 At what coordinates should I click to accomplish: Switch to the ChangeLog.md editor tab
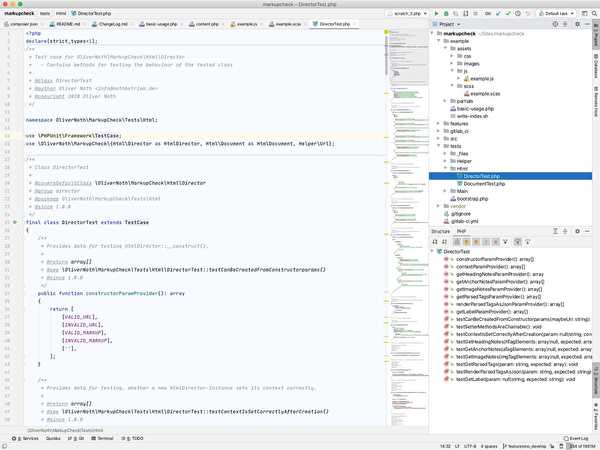point(110,24)
